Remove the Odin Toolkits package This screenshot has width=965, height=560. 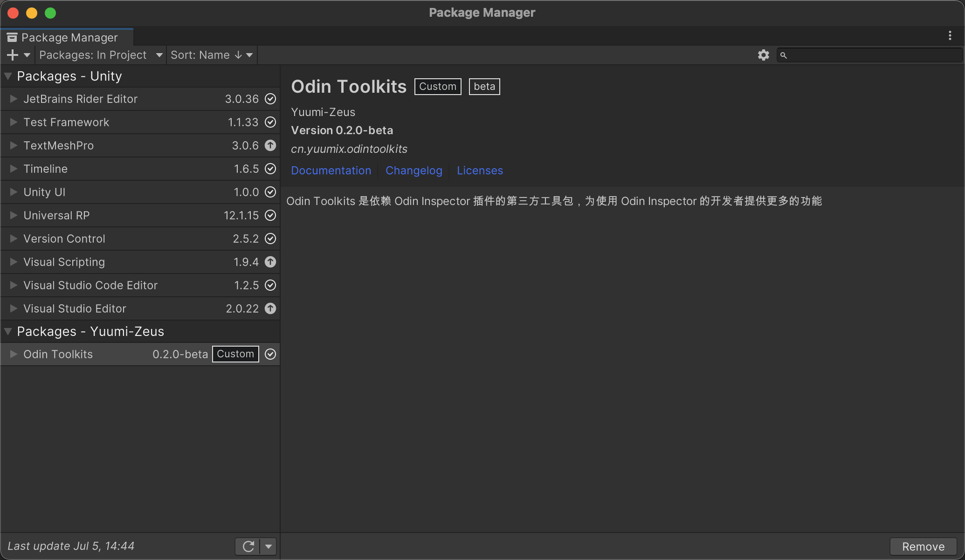923,546
